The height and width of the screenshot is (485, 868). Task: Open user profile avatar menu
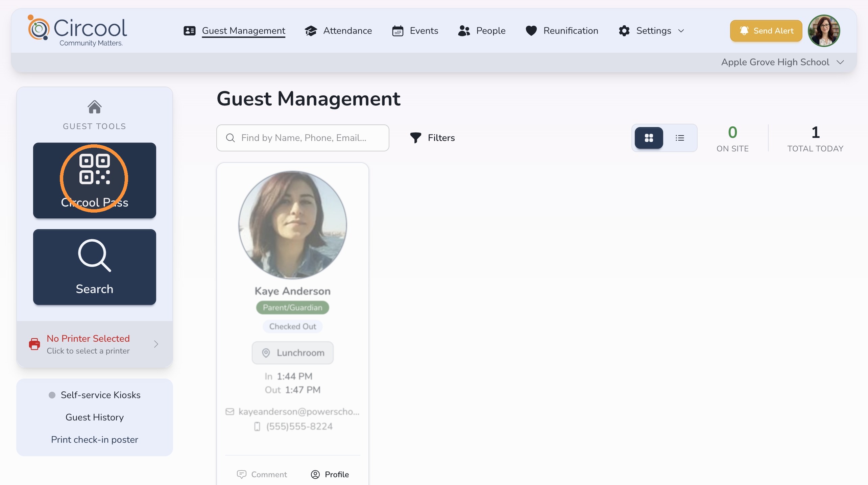pyautogui.click(x=824, y=31)
